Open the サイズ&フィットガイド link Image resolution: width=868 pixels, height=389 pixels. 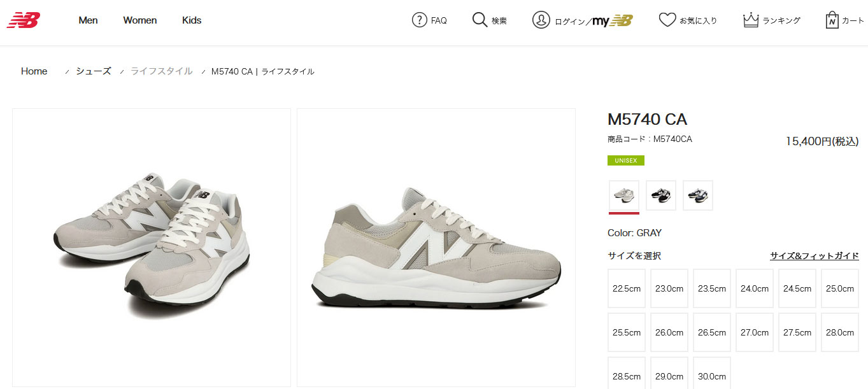[815, 256]
